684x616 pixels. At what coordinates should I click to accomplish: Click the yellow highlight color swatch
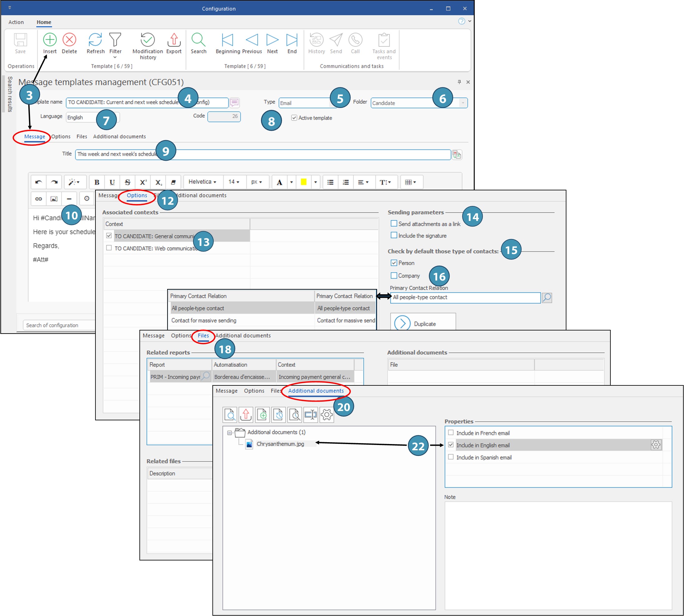[303, 183]
